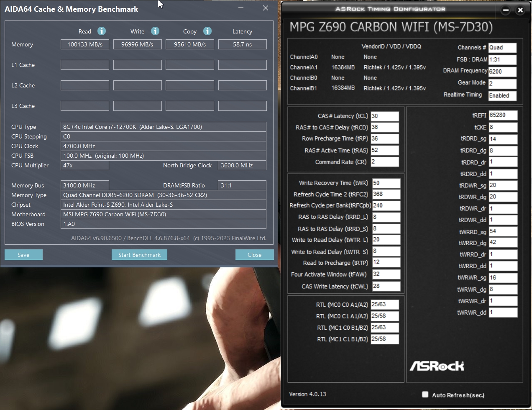Click the North Bridge Clock value 3600.0 MHz
This screenshot has width=532, height=410.
click(x=242, y=165)
